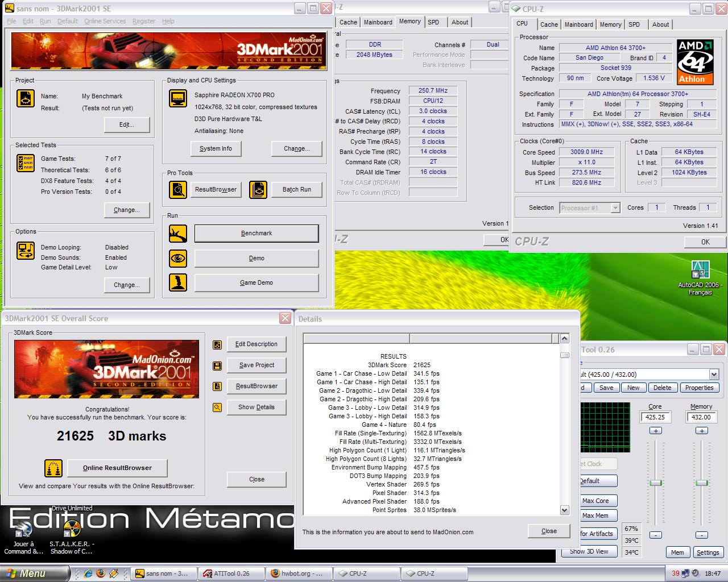Click the Core plus stepper in ATITool
This screenshot has width=728, height=582.
[x=656, y=430]
